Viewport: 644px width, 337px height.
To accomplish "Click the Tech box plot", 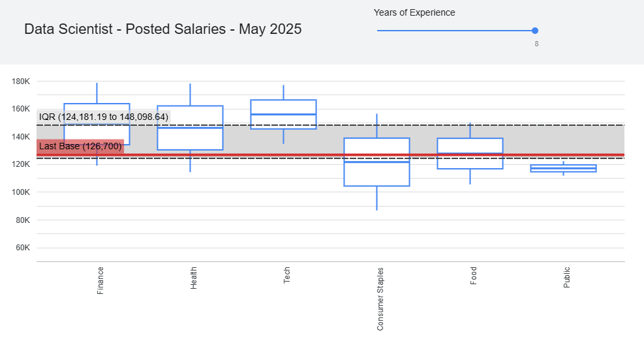I will [283, 114].
